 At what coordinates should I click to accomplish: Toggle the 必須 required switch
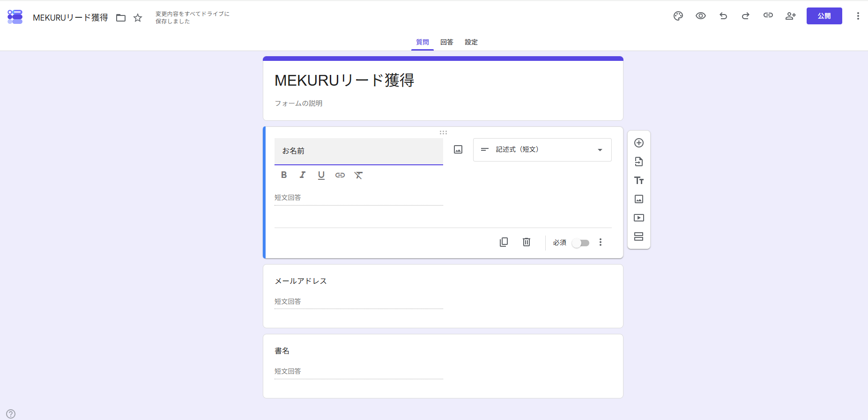tap(581, 243)
